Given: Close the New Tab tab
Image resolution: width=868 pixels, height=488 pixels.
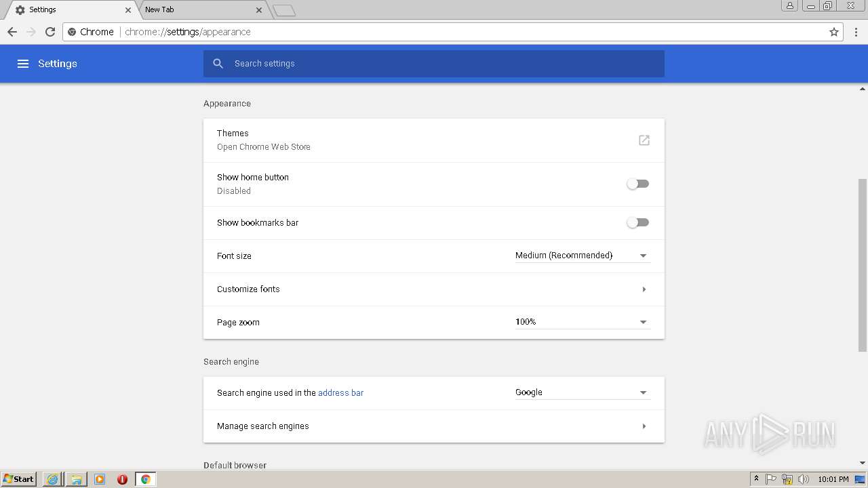Looking at the screenshot, I should point(259,10).
